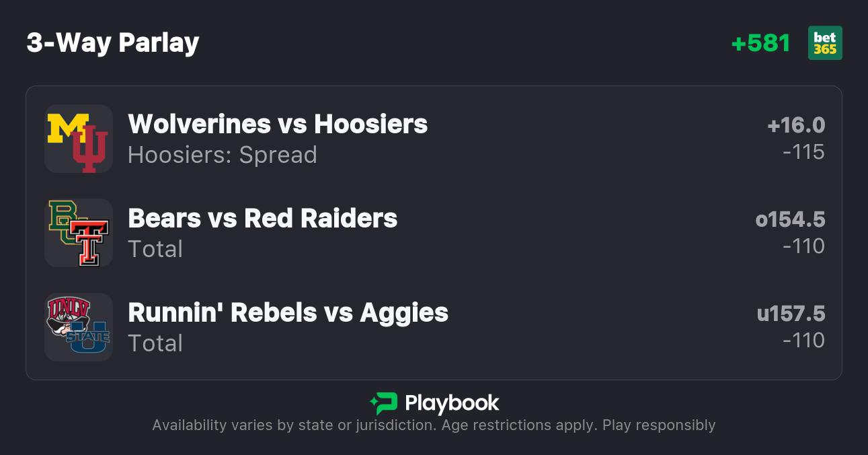Screen dimensions: 868x455
Task: Click the availability disclaimer text
Action: 434,425
